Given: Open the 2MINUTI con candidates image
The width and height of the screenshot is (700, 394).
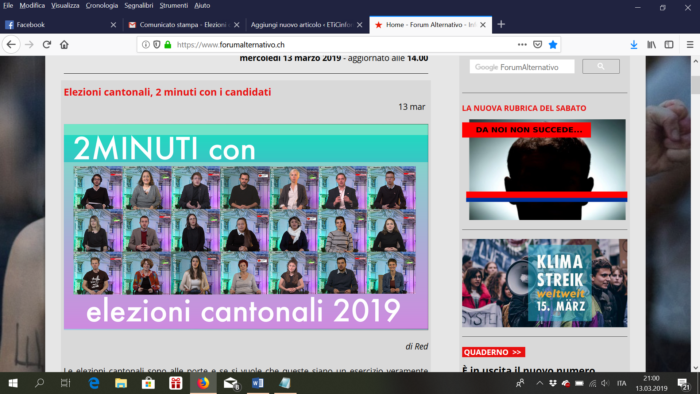Looking at the screenshot, I should (x=246, y=227).
